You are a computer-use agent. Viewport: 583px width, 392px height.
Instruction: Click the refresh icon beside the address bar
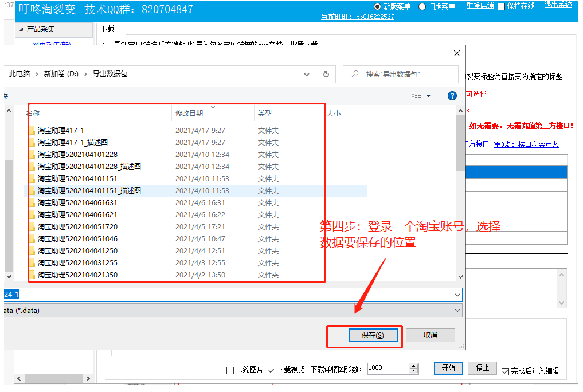[x=326, y=75]
